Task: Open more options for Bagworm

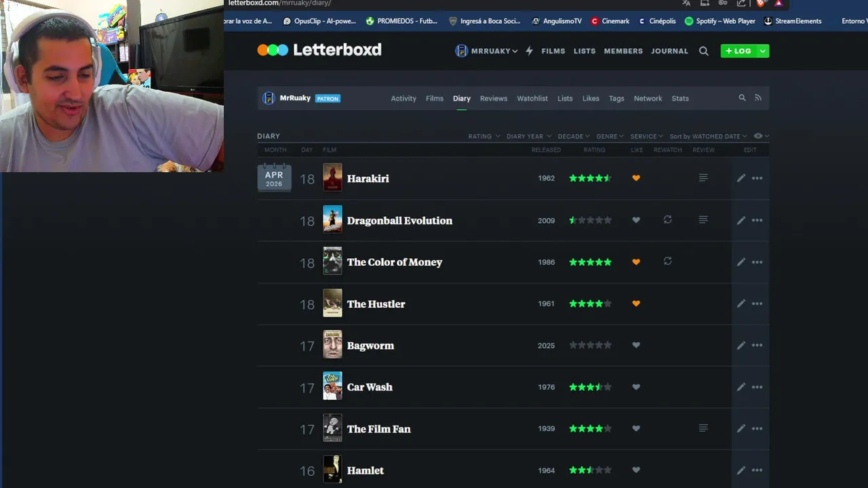Action: click(x=757, y=345)
